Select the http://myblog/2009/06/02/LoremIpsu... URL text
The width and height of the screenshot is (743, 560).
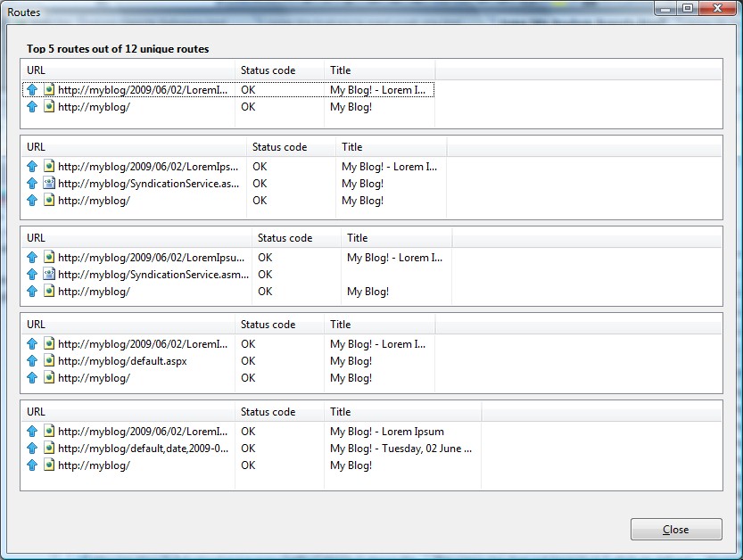(151, 258)
